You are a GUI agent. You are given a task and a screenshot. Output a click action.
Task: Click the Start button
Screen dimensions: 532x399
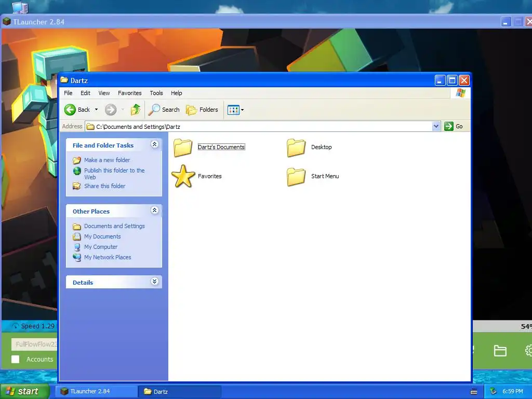pos(25,391)
